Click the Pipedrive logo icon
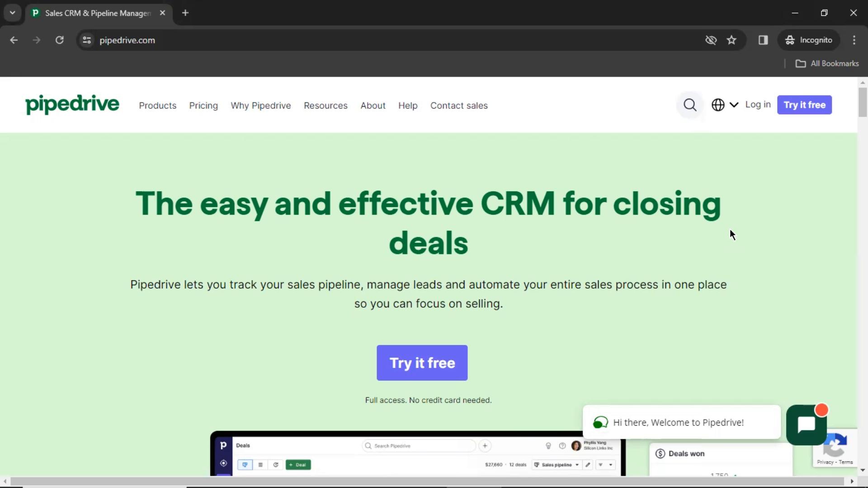This screenshot has width=868, height=488. 71,104
